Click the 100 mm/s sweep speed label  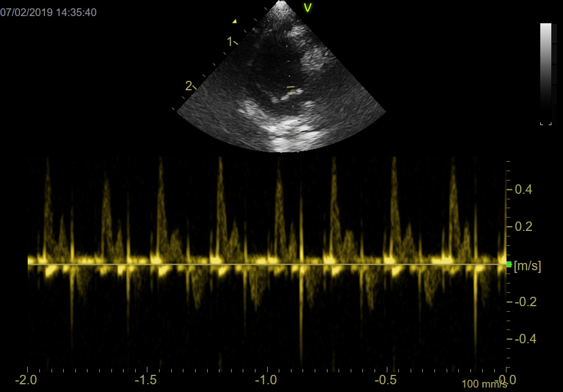pyautogui.click(x=484, y=384)
